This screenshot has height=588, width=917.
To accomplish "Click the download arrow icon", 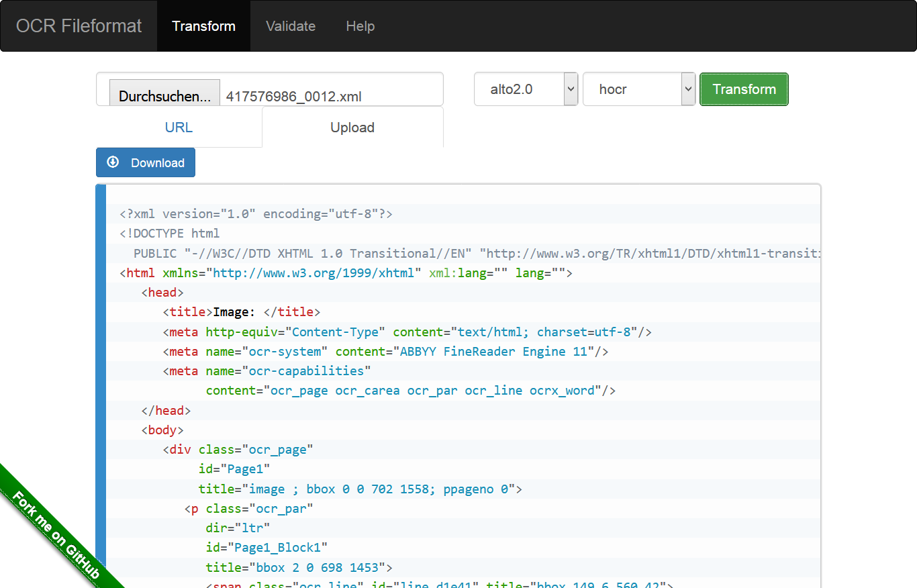I will click(113, 162).
